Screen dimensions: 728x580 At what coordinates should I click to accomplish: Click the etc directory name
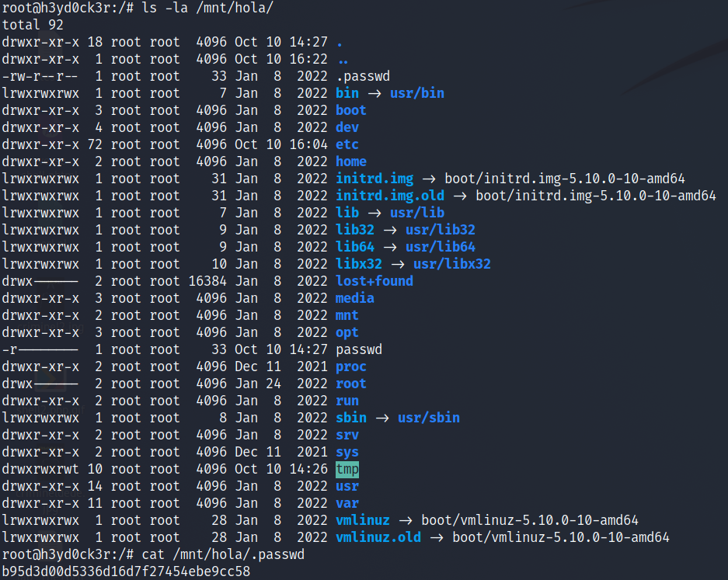pyautogui.click(x=347, y=144)
